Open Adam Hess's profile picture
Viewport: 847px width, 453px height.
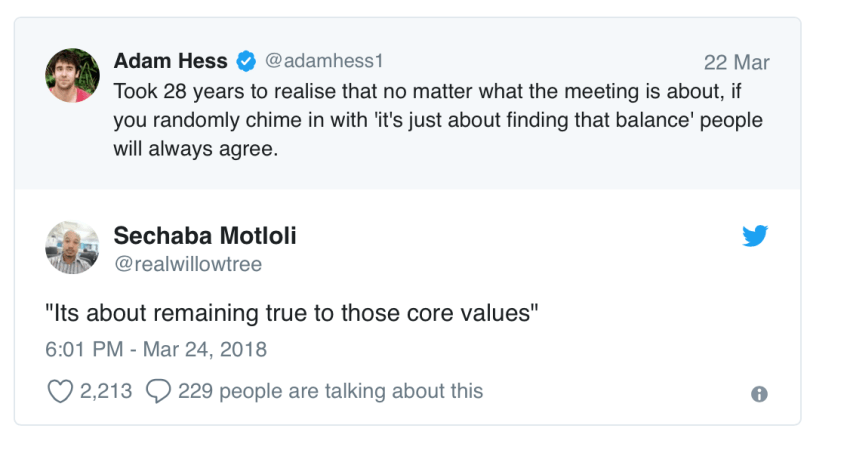coord(72,74)
